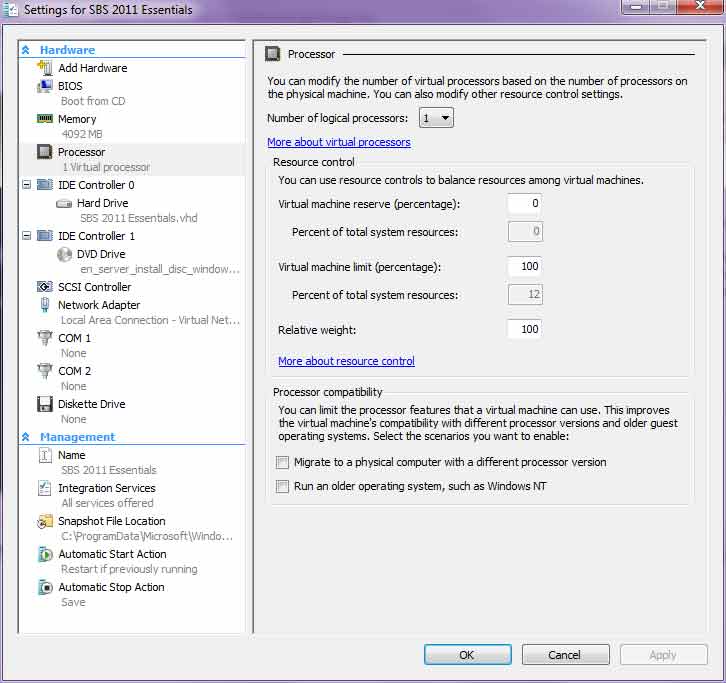
Task: Click the IDE Controller 1 icon
Action: point(45,236)
